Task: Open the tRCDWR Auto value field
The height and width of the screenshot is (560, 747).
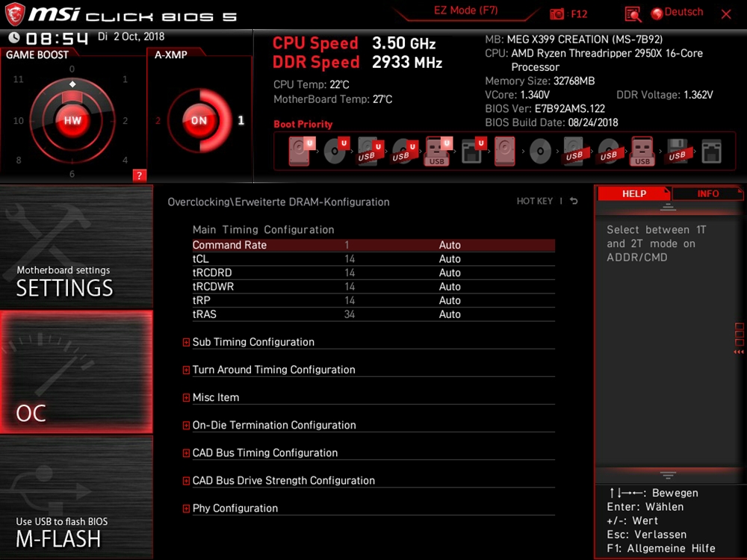Action: [450, 286]
